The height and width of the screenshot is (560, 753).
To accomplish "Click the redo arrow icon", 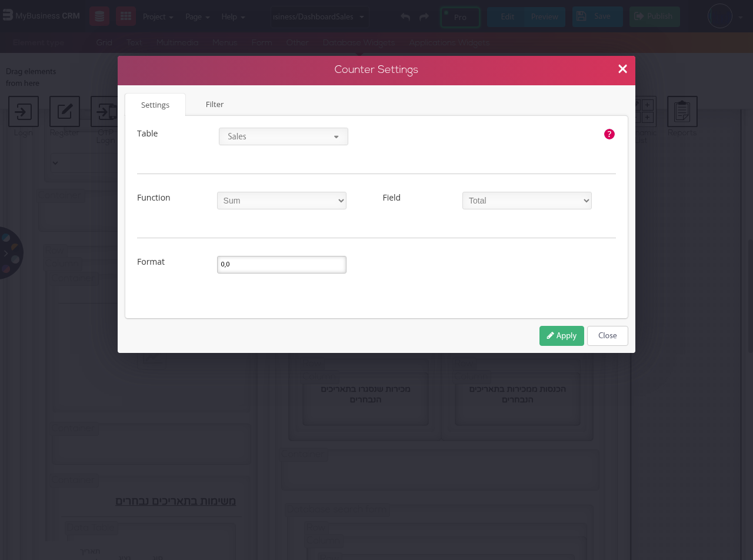I will coord(424,17).
